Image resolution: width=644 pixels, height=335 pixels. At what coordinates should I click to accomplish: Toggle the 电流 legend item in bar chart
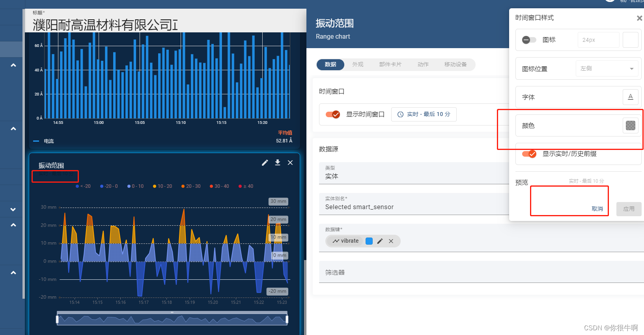pos(43,141)
